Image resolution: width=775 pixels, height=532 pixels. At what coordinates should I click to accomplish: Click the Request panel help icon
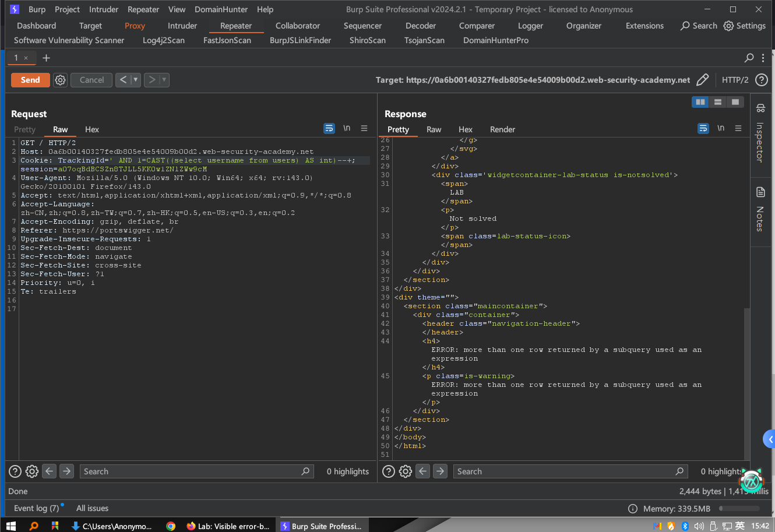pyautogui.click(x=16, y=471)
